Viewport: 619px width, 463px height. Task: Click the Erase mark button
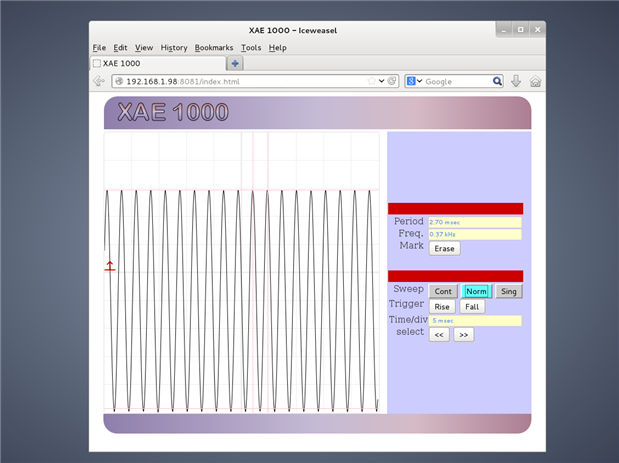click(x=445, y=248)
